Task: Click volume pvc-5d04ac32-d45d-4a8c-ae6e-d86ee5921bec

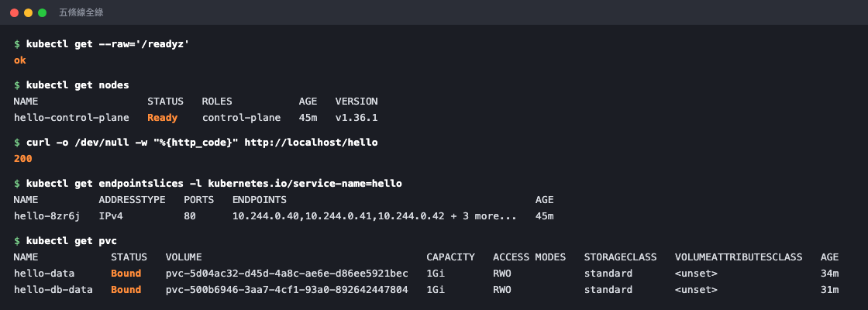Action: pyautogui.click(x=287, y=274)
